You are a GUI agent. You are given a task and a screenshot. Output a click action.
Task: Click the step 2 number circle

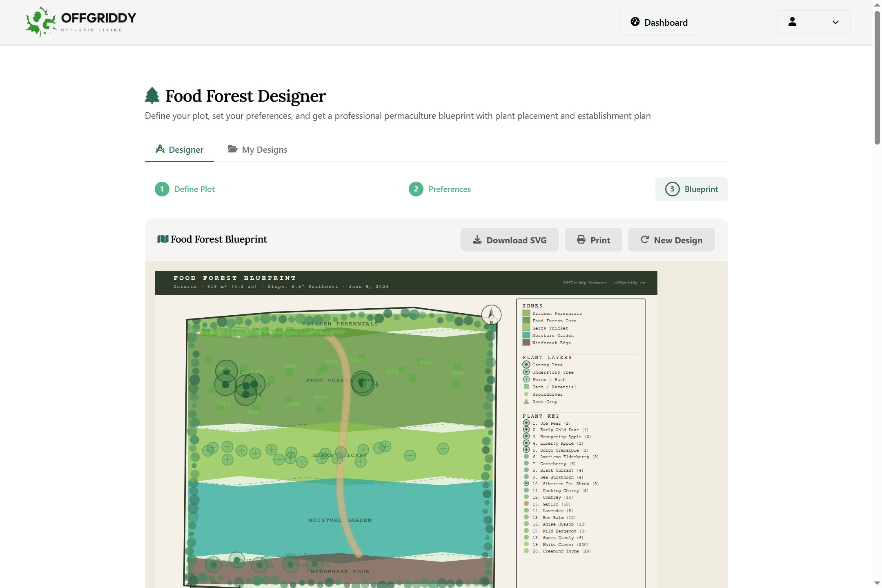pos(416,189)
